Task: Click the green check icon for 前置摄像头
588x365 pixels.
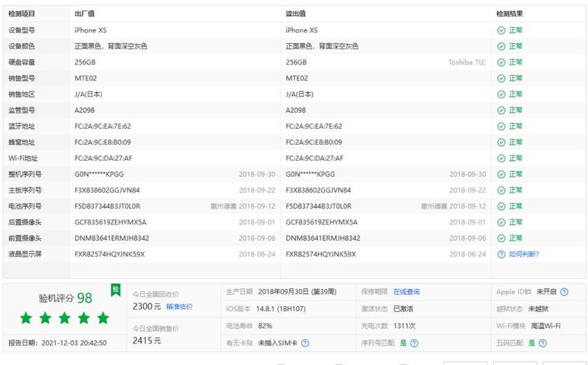Action: pyautogui.click(x=501, y=238)
